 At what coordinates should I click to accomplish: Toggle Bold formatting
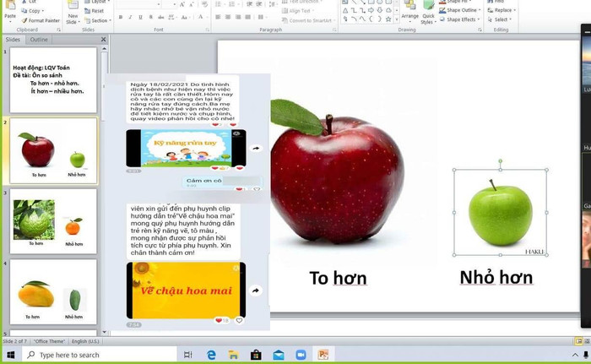pyautogui.click(x=121, y=17)
